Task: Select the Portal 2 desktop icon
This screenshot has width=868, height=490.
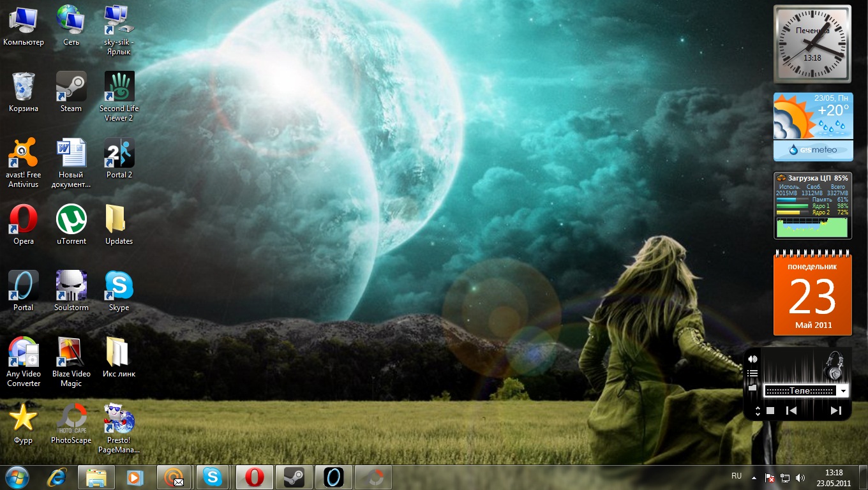Action: point(119,154)
